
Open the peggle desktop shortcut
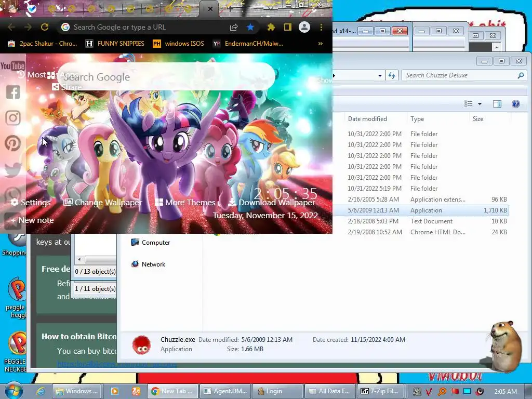click(16, 298)
